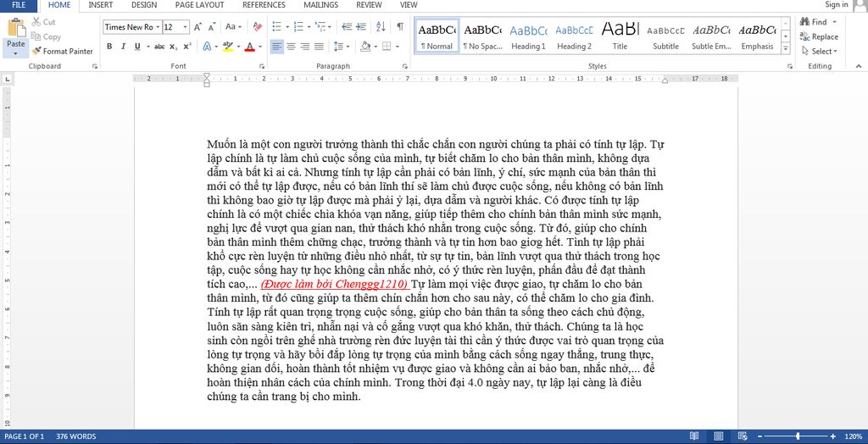
Task: Click the Sort icon
Action: click(x=381, y=26)
